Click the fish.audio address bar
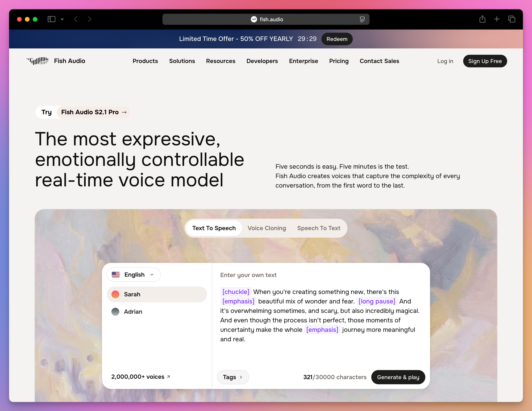The height and width of the screenshot is (411, 532). pyautogui.click(x=266, y=19)
